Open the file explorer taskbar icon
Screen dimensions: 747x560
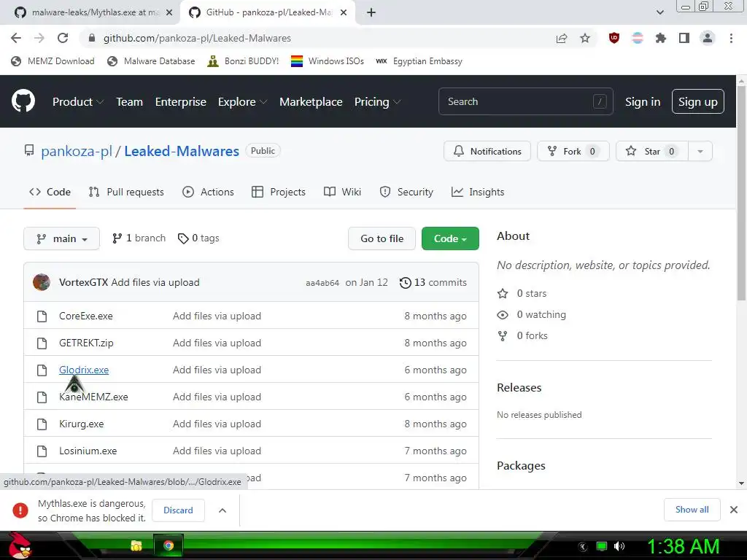(x=136, y=545)
